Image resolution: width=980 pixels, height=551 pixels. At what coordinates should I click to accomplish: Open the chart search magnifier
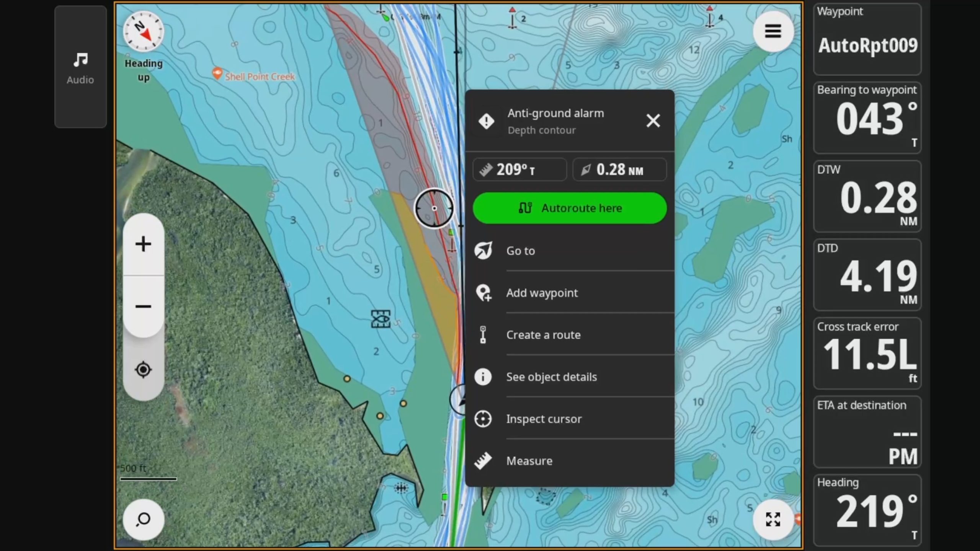pos(143,519)
